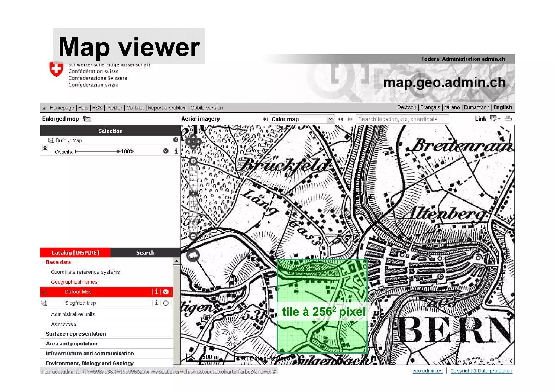Click the move-layer-up arrows beside Opacity

click(x=45, y=148)
